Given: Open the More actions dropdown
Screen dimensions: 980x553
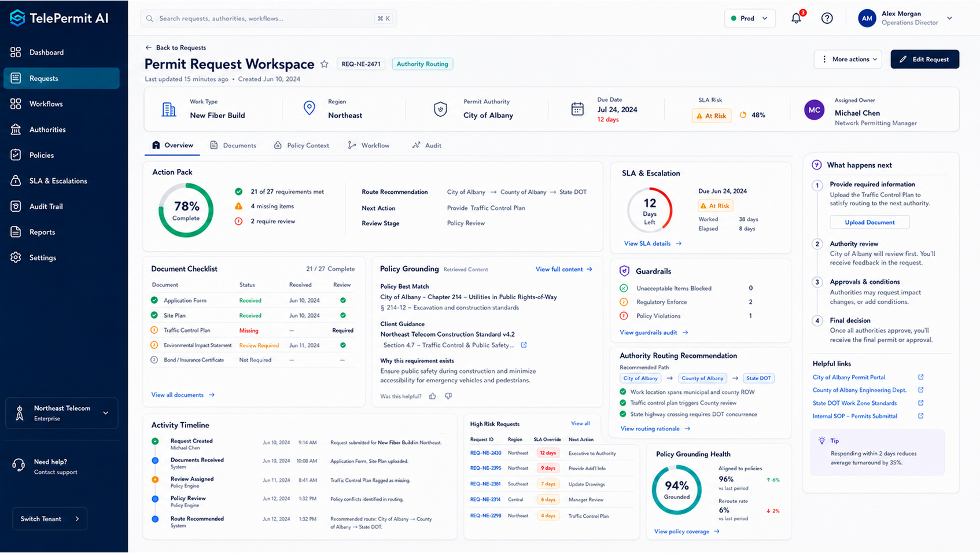Looking at the screenshot, I should (x=848, y=59).
